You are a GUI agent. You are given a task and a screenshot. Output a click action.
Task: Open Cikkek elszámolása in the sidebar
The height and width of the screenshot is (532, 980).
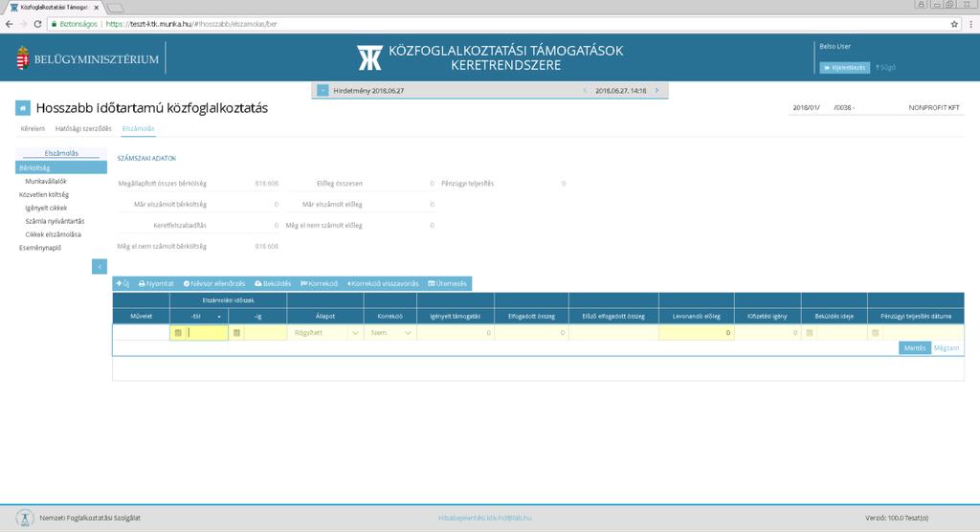click(x=54, y=234)
